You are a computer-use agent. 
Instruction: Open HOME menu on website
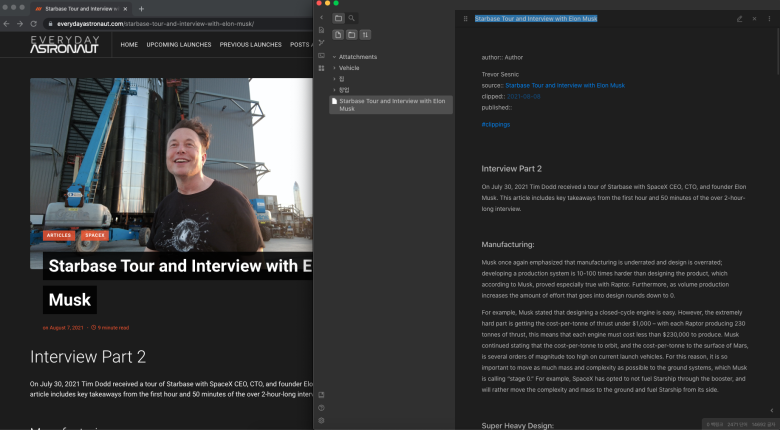[129, 44]
